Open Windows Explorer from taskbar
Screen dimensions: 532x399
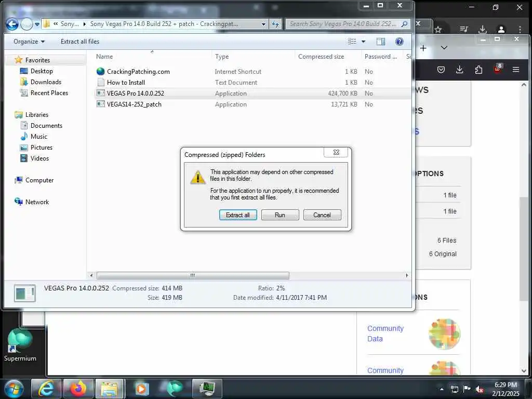110,389
